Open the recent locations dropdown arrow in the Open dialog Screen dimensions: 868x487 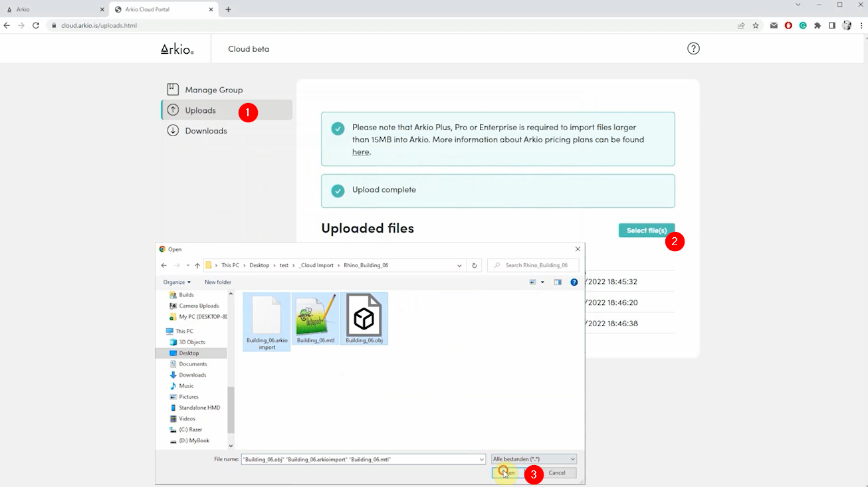point(187,265)
